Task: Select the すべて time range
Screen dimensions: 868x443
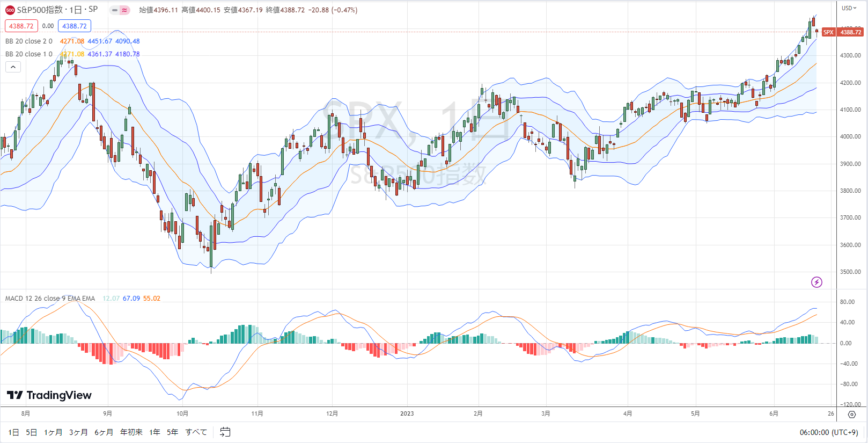Action: (x=196, y=432)
